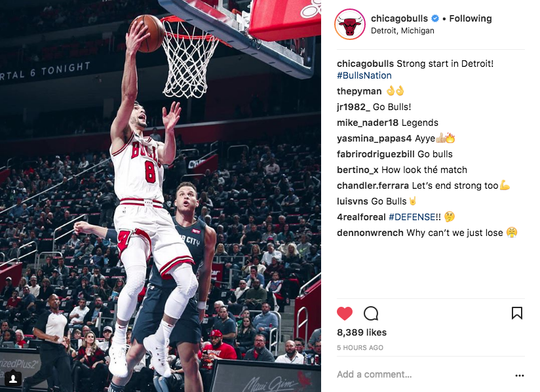Show who liked via 8,389 likes
This screenshot has height=392, width=540.
pos(362,332)
